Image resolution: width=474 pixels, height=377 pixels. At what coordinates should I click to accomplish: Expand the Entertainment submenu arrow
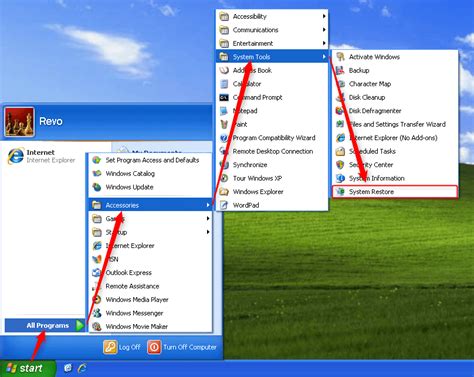tap(324, 43)
